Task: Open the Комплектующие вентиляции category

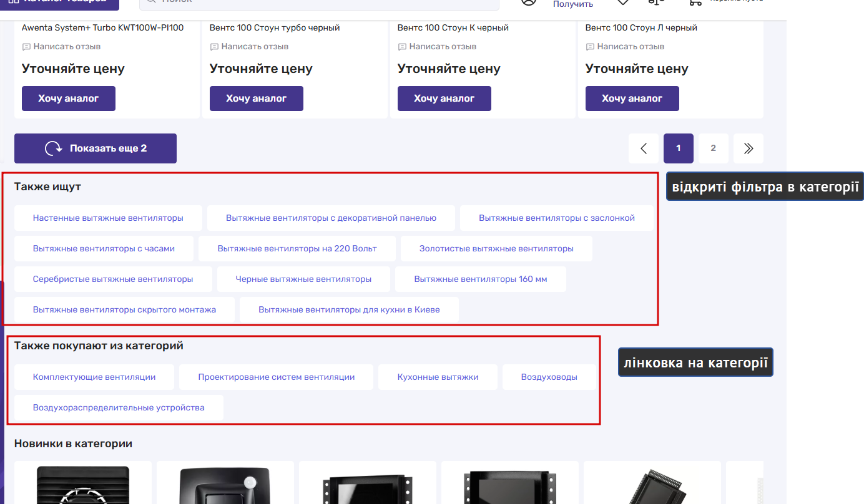Action: point(94,377)
